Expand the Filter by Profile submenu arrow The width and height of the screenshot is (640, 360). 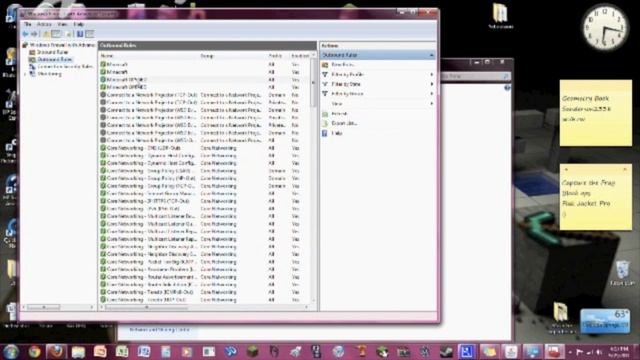pos(431,75)
